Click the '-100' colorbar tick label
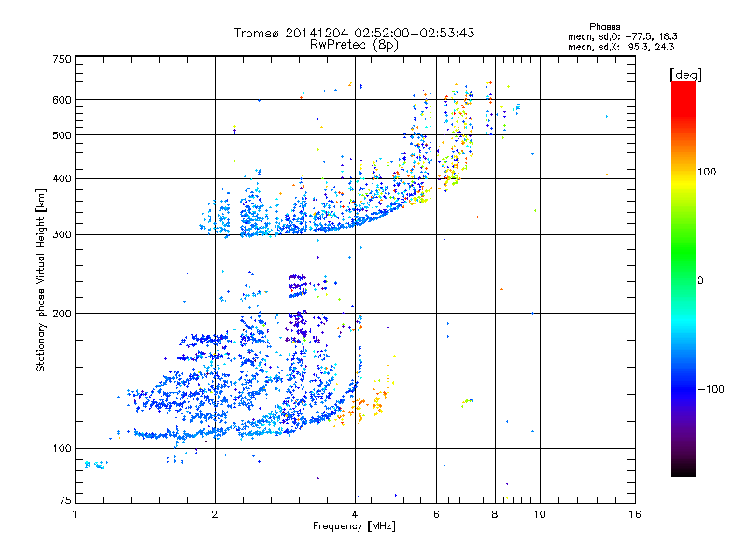 pos(711,389)
